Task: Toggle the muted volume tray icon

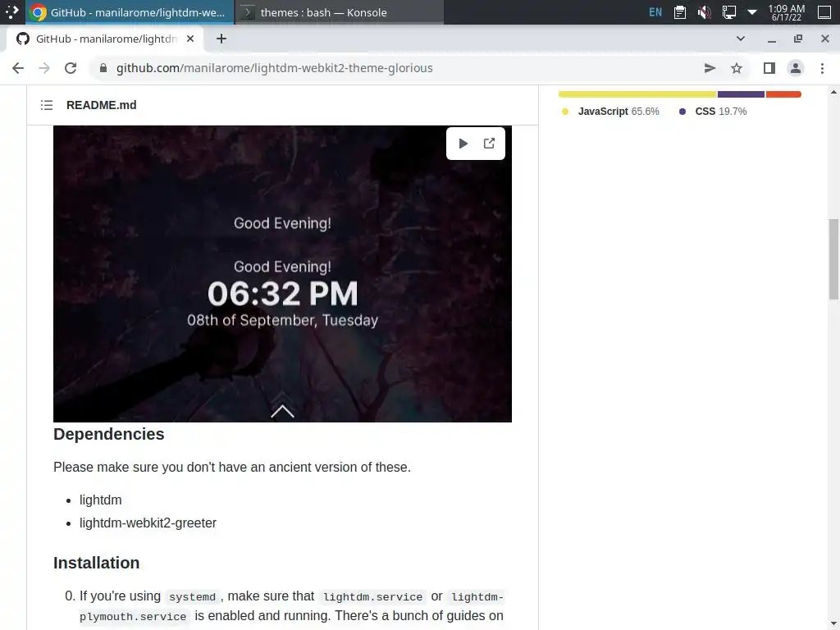Action: point(705,11)
